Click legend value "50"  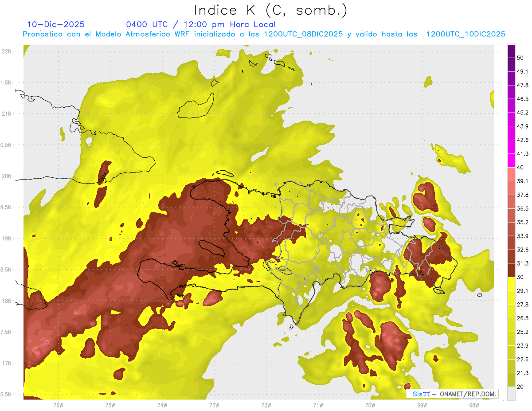pyautogui.click(x=521, y=58)
